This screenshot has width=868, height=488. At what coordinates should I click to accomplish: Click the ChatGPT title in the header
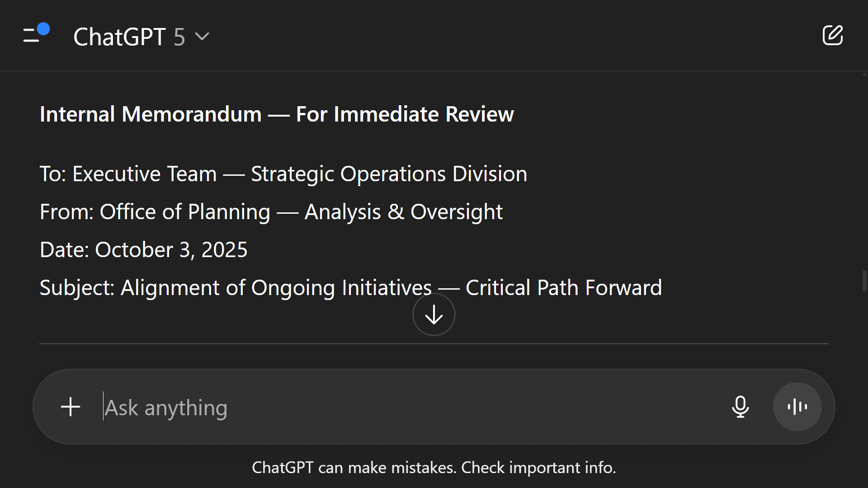120,36
